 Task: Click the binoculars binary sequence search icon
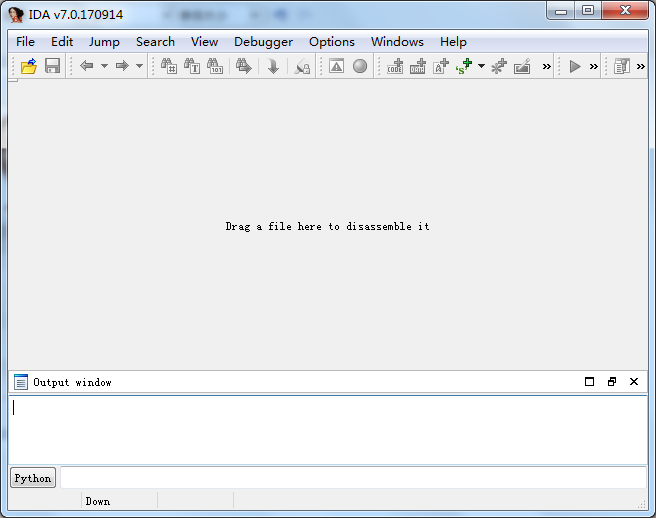click(215, 66)
